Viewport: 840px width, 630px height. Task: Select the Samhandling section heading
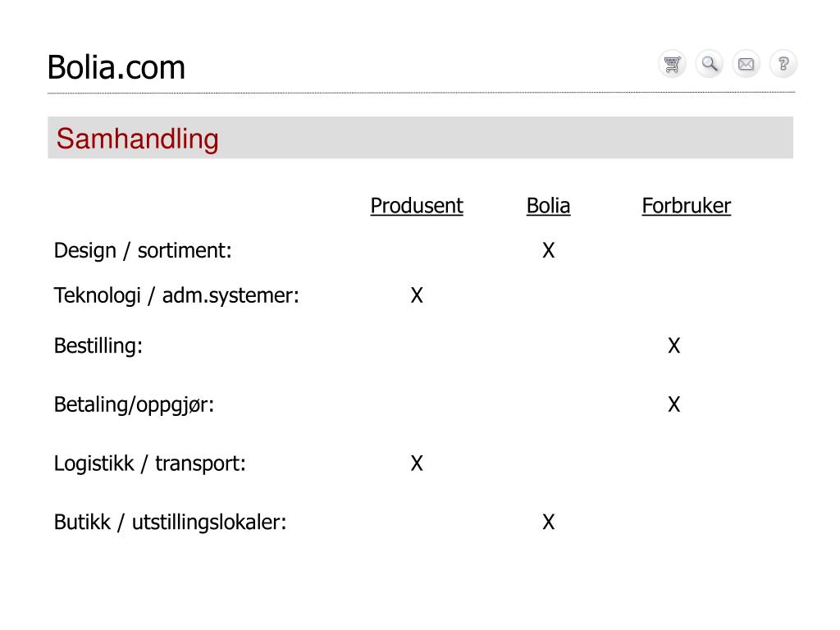tap(137, 139)
